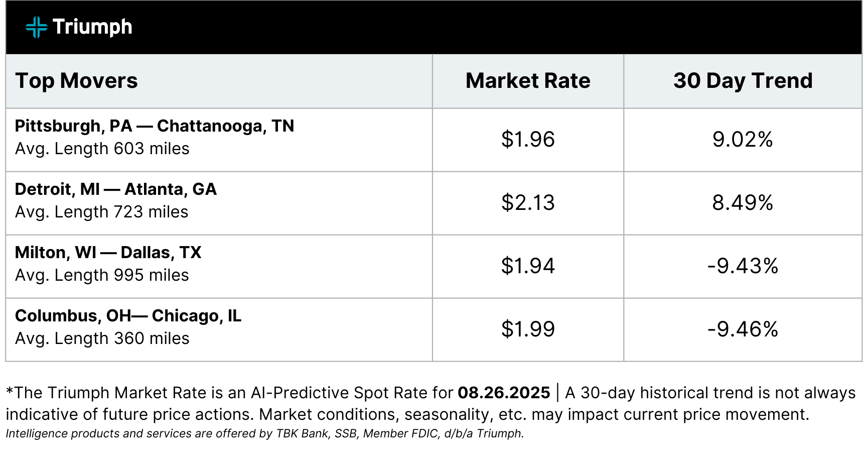Click the $2.13 market rate cell
Image resolution: width=868 pixels, height=461 pixels.
528,203
